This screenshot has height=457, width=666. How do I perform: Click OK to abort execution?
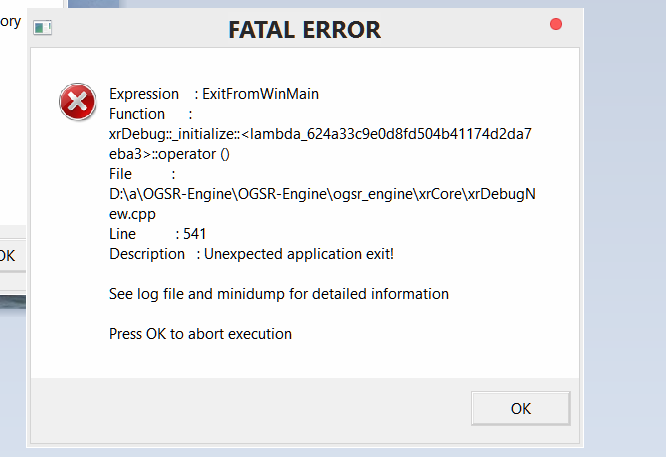520,408
